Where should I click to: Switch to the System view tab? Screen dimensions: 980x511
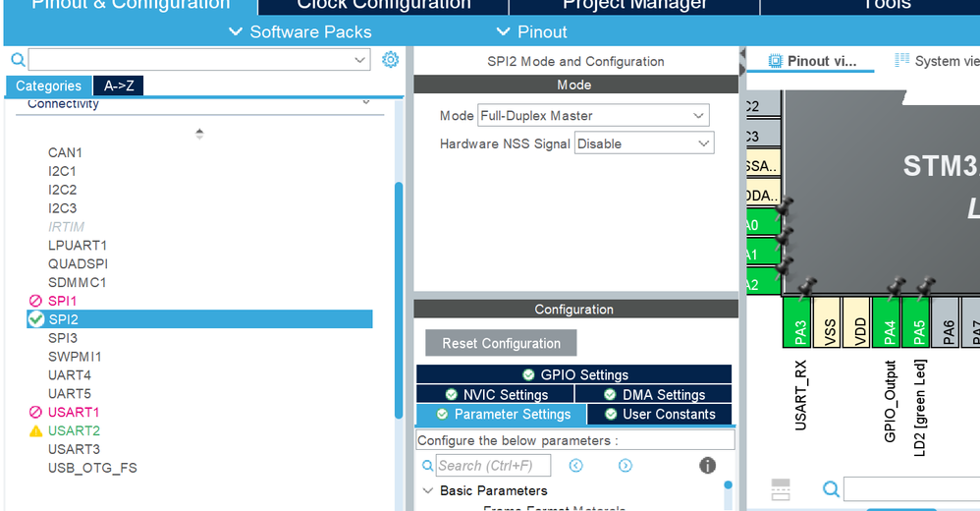tap(936, 61)
